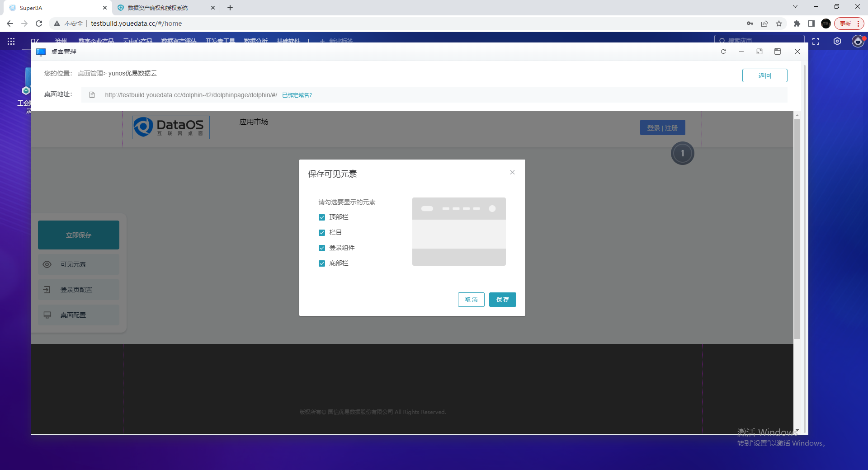Click 保存 in the dialog
The width and height of the screenshot is (868, 470).
[502, 300]
